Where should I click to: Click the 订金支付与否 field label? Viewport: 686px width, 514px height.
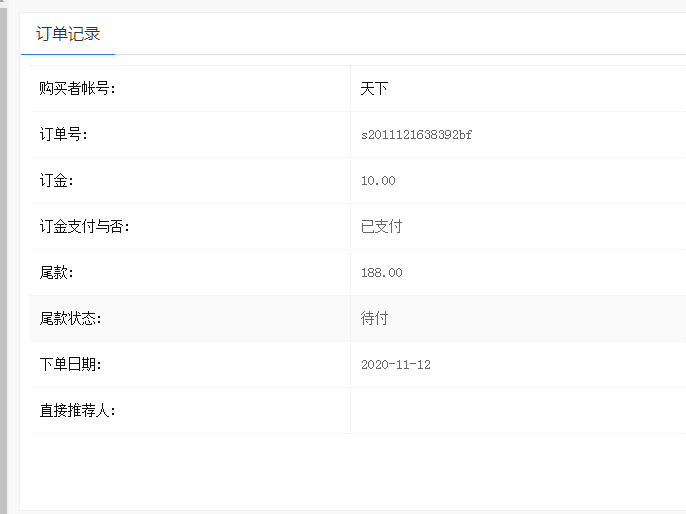pyautogui.click(x=85, y=227)
